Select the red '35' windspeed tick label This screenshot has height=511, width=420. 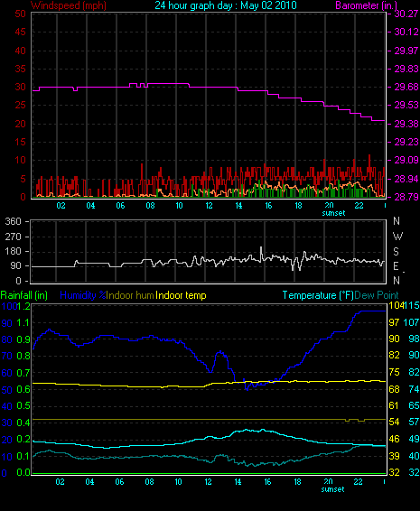click(20, 69)
